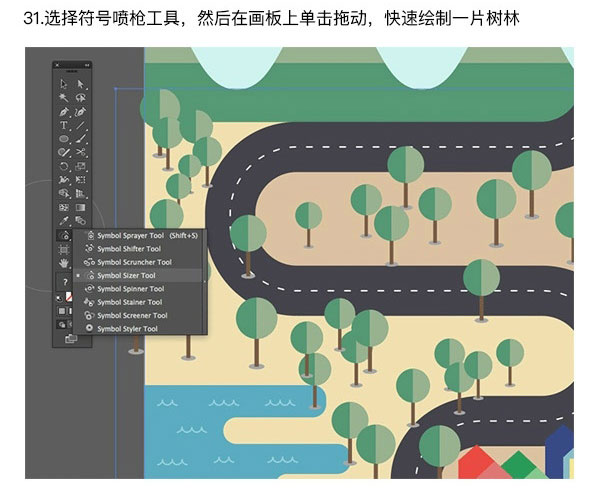Select the Selection tool (outlined arrow)

click(x=64, y=84)
